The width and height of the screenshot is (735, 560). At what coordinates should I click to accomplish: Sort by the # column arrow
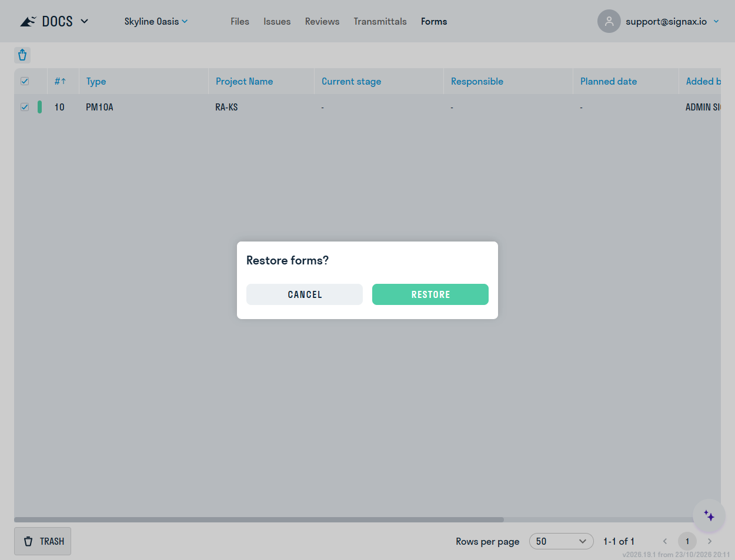point(64,82)
